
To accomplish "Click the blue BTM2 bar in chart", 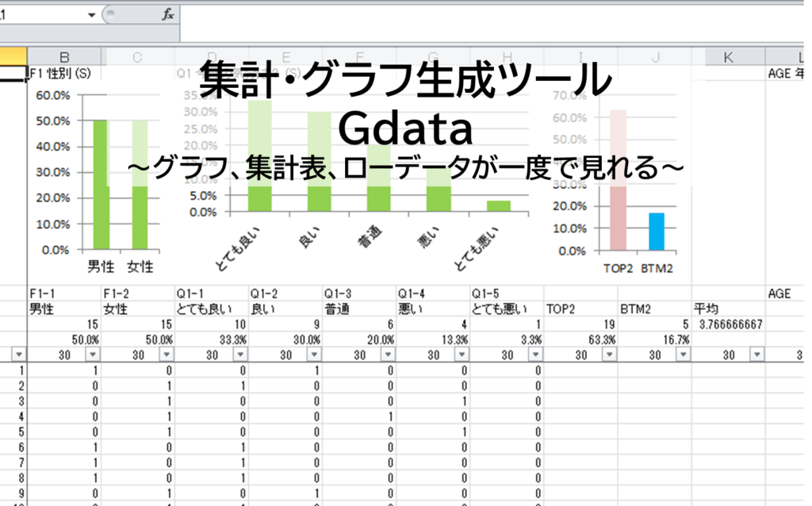I will point(656,232).
